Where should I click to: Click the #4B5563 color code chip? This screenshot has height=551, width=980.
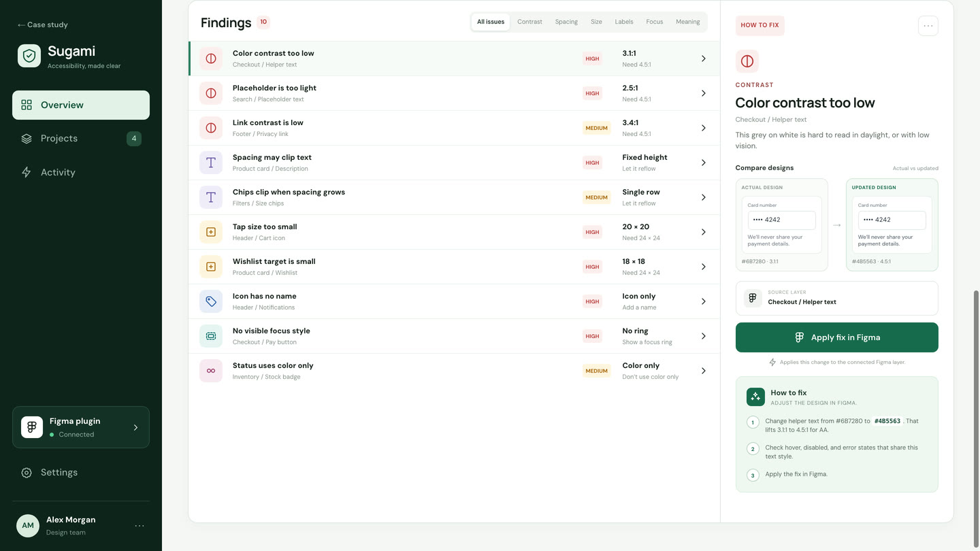click(x=887, y=421)
